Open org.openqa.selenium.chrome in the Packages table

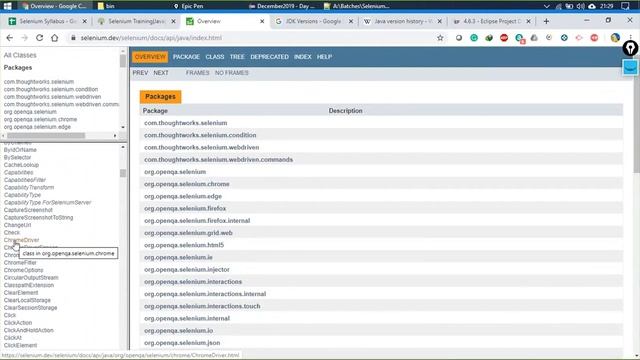click(187, 184)
